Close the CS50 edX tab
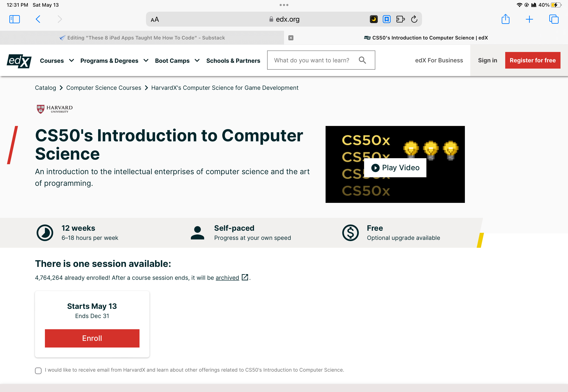Viewport: 568px width, 392px height. pos(291,38)
